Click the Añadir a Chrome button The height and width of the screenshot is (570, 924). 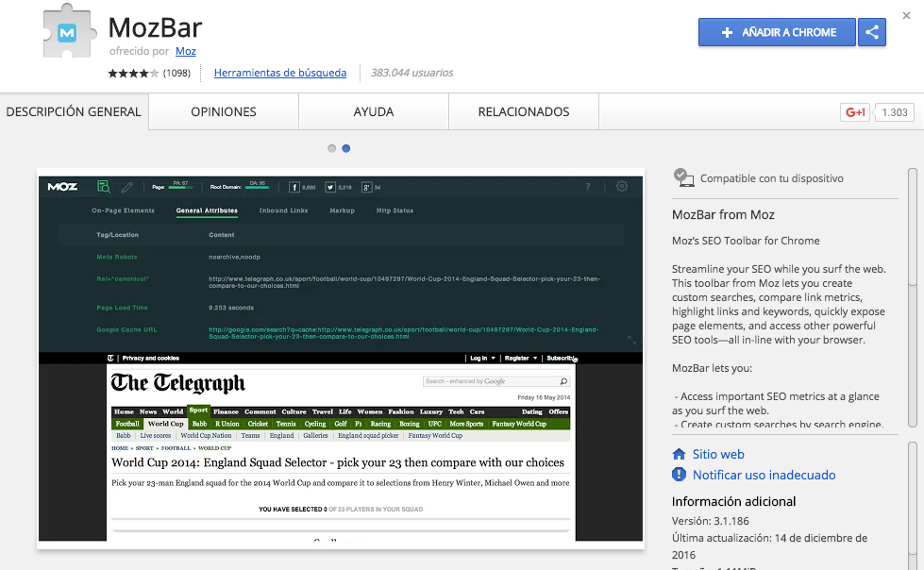[776, 31]
